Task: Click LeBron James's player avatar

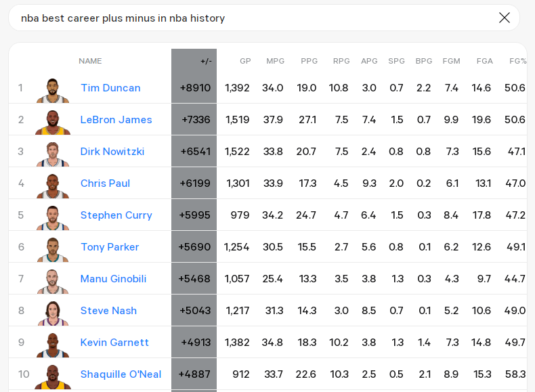Action: click(x=53, y=122)
